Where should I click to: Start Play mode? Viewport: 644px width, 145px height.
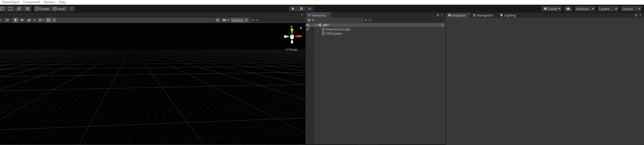pos(293,9)
